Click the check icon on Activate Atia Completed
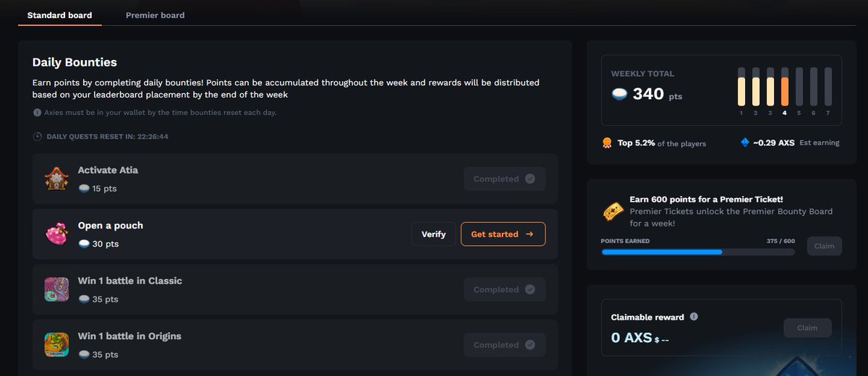Image resolution: width=868 pixels, height=376 pixels. tap(530, 179)
